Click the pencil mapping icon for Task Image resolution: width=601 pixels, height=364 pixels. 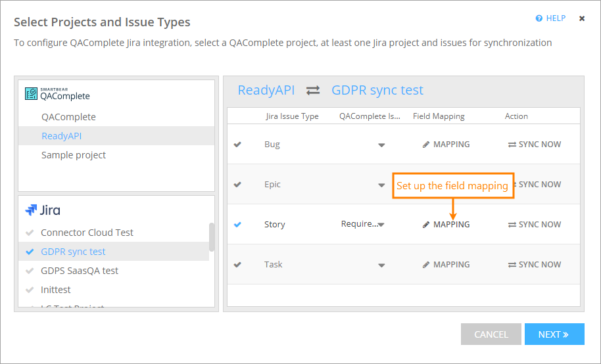pyautogui.click(x=426, y=265)
